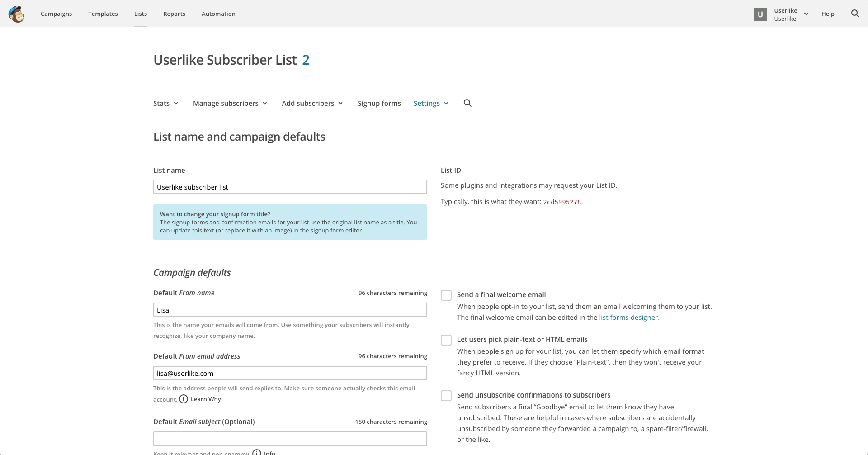
Task: Expand the Add subscribers menu
Action: click(312, 104)
